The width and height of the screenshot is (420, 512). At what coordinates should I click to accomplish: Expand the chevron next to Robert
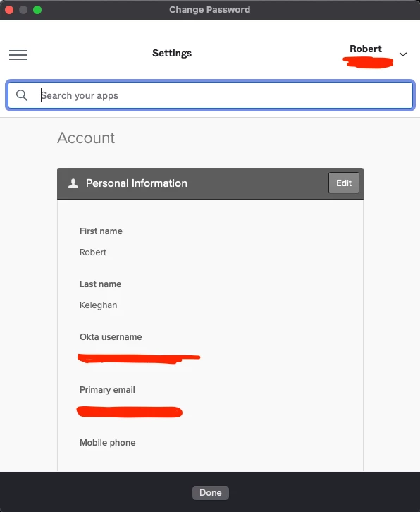(403, 54)
